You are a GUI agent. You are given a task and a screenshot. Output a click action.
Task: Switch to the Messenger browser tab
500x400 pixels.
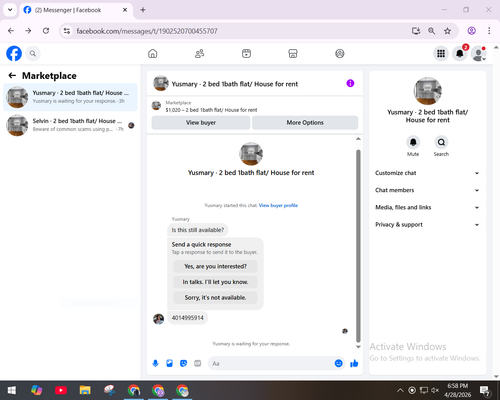[76, 10]
